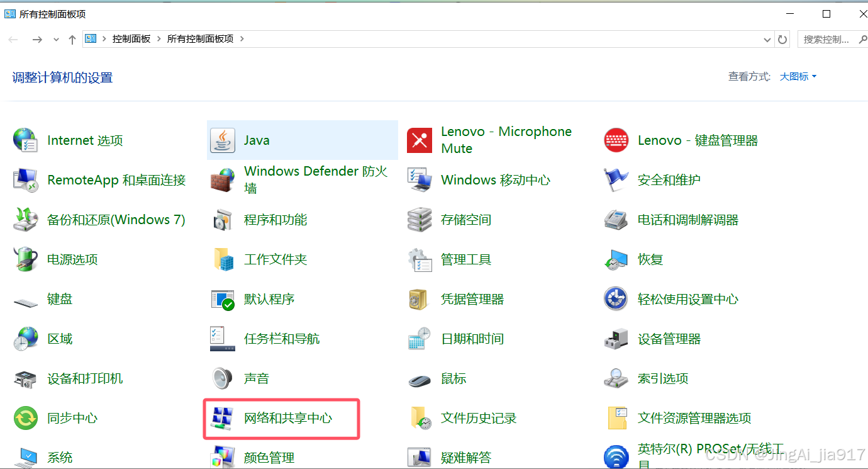
Task: Open Windows 移动中心 icon
Action: [420, 180]
